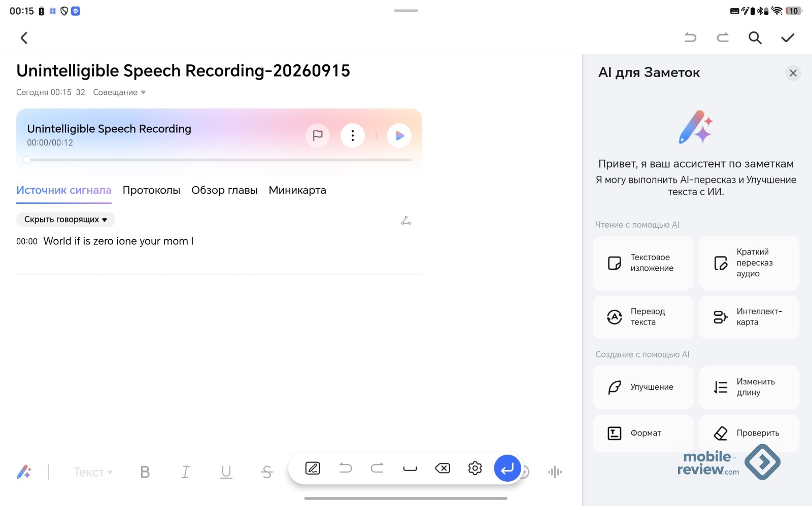Image resolution: width=812 pixels, height=506 pixels.
Task: Choose the Перевод текста AI action
Action: point(643,317)
